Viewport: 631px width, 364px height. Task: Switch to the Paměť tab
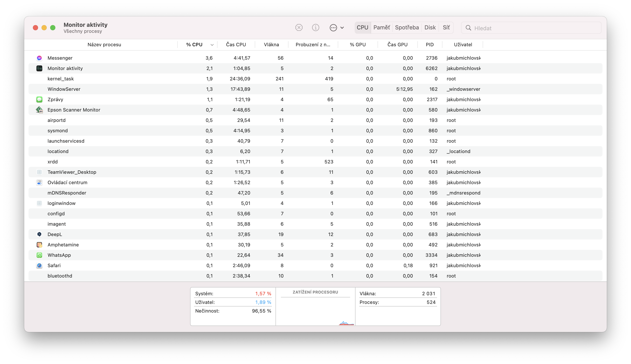(381, 27)
